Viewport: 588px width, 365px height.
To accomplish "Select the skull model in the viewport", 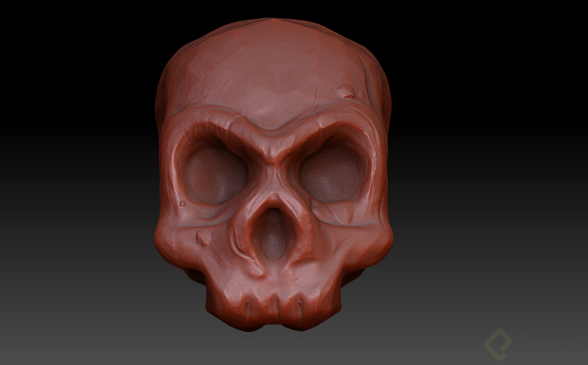I will click(274, 159).
